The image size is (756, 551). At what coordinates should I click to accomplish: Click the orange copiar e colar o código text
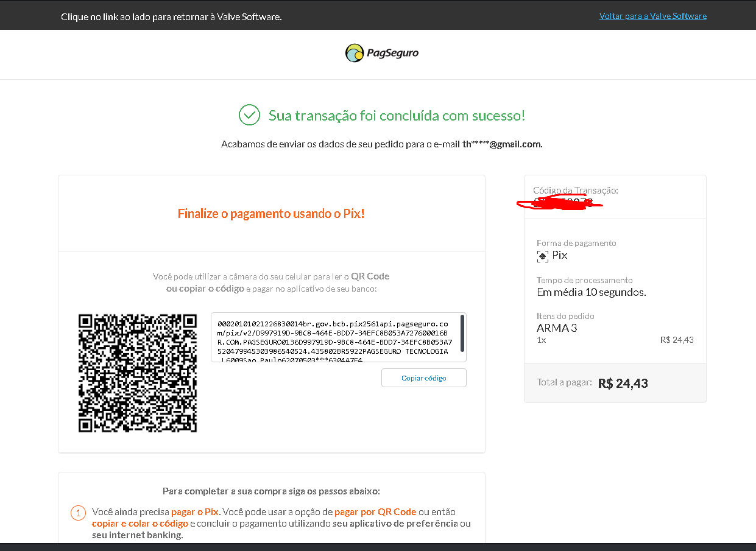coord(140,524)
